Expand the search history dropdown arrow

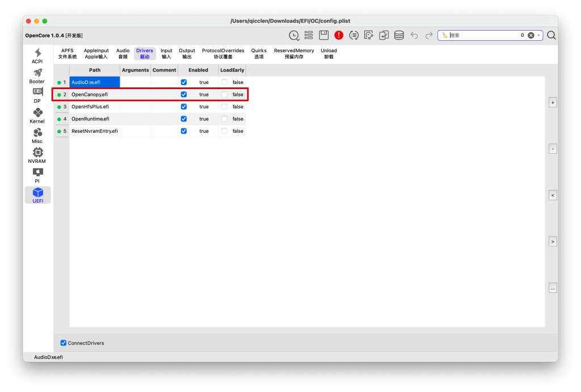[539, 35]
